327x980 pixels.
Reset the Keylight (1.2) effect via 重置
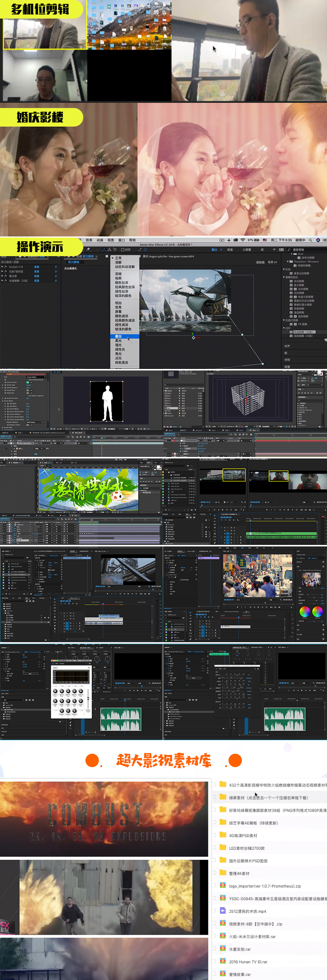[36, 267]
